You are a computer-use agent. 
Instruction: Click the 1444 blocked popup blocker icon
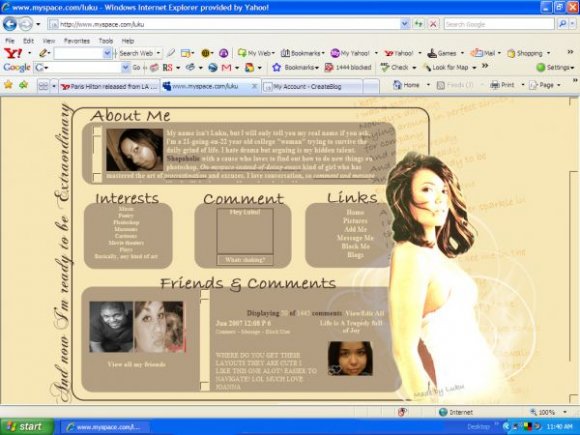point(329,67)
